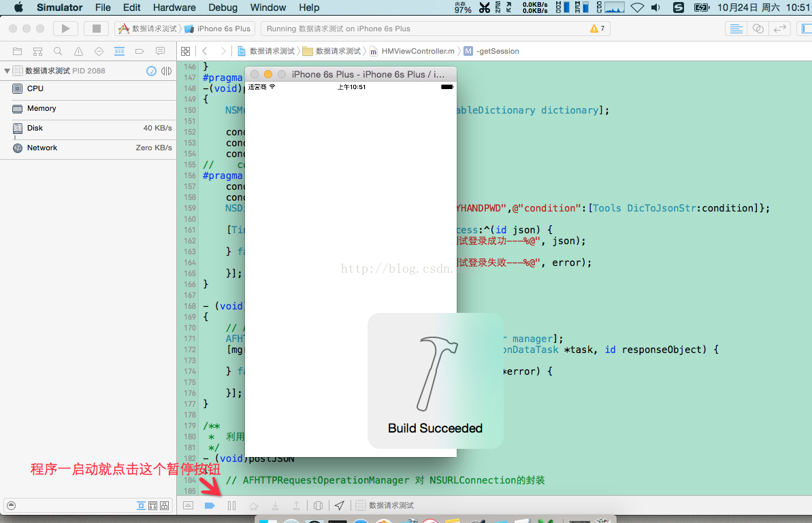Viewport: 812px width, 523px height.
Task: Click the filter icon at the navigator bottom
Action: click(12, 506)
